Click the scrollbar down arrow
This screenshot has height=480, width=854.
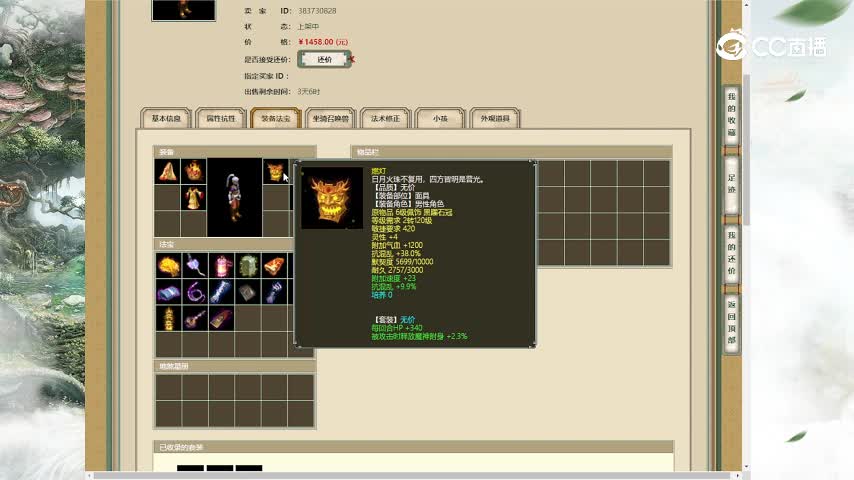coord(746,467)
